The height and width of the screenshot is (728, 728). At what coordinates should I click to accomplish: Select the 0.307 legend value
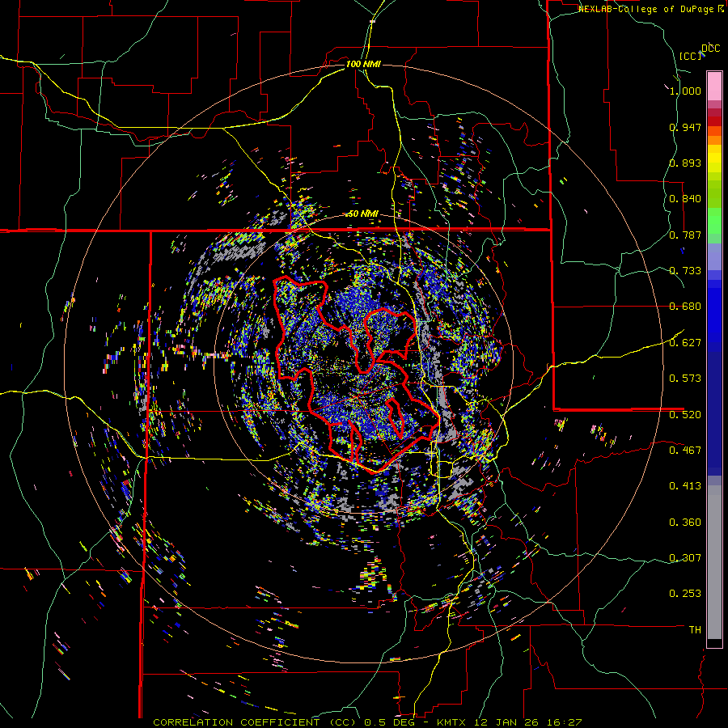(685, 558)
